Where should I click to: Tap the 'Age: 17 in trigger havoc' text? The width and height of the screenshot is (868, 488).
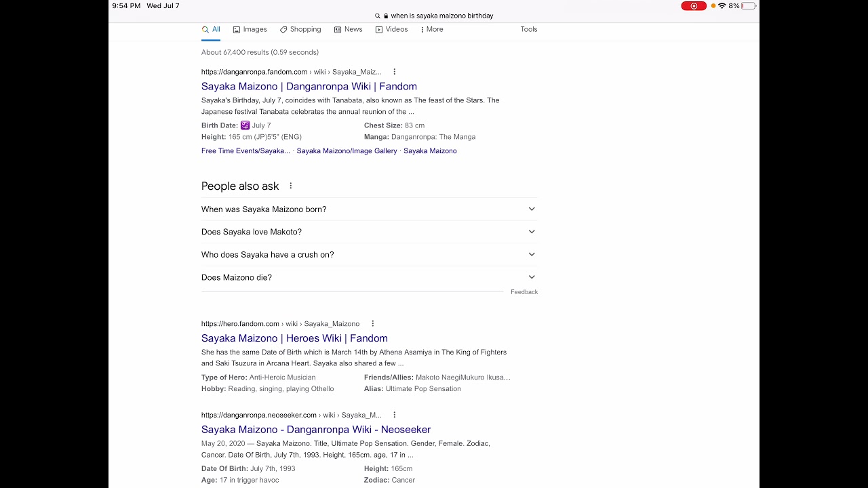click(240, 481)
